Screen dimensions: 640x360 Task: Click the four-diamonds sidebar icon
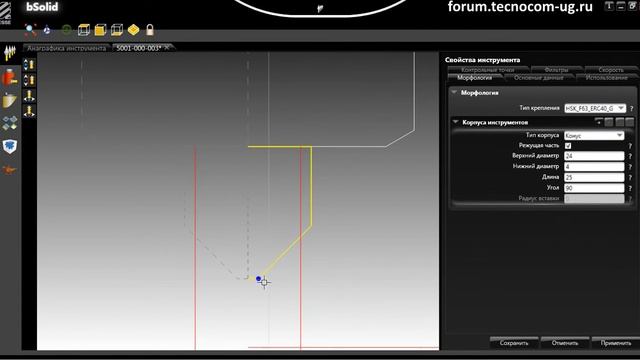coord(10,123)
